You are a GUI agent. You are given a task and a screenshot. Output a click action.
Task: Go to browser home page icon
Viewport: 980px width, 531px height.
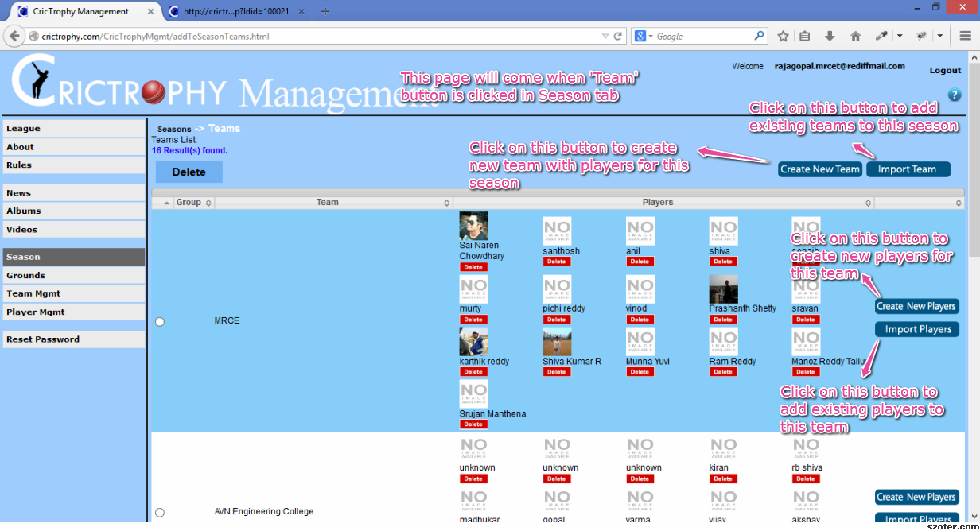(x=855, y=37)
